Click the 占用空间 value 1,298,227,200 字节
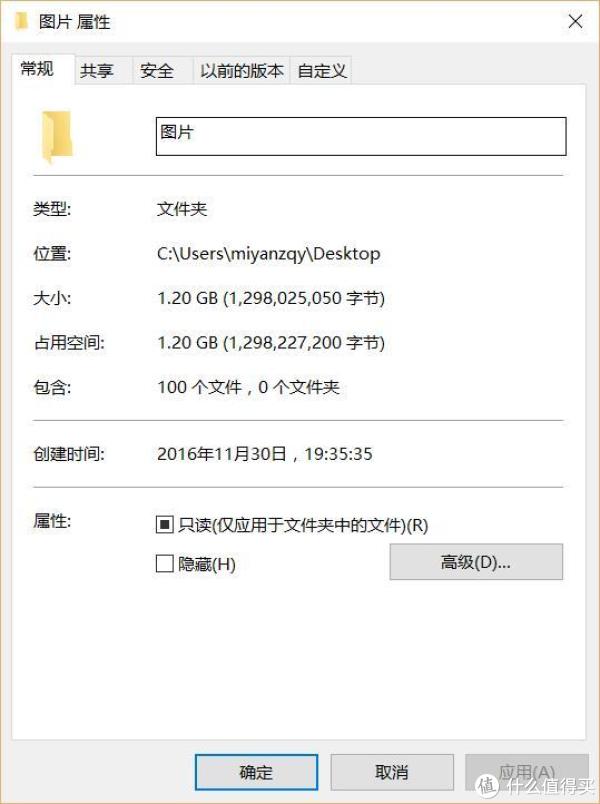The height and width of the screenshot is (804, 600). click(304, 343)
